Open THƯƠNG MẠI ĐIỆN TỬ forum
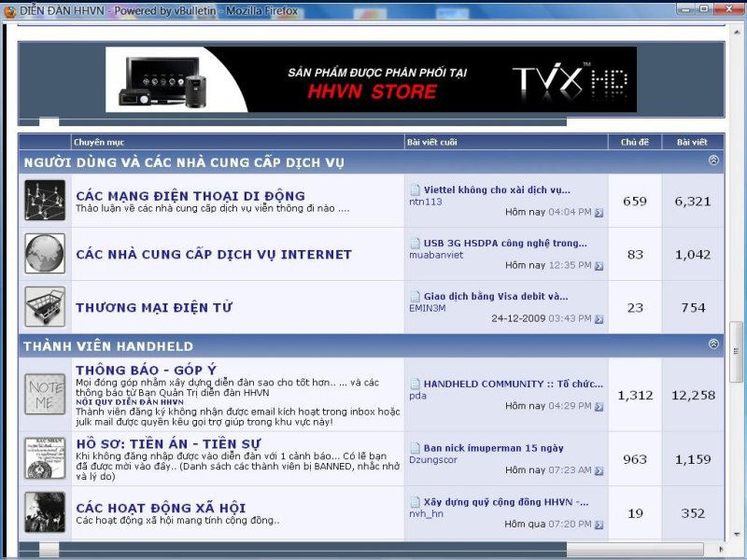The image size is (747, 560). (x=154, y=307)
